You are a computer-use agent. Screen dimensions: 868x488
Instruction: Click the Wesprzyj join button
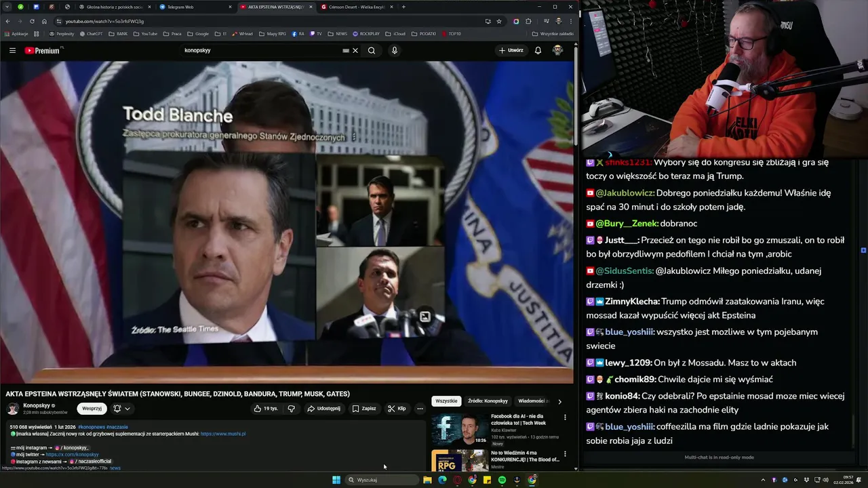[x=92, y=409]
